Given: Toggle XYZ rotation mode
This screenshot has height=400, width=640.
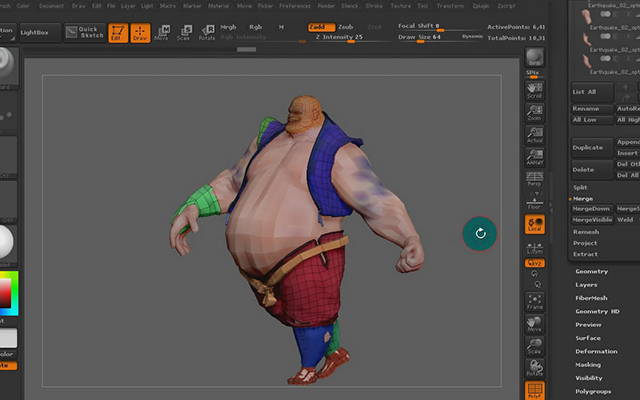Looking at the screenshot, I should (534, 263).
